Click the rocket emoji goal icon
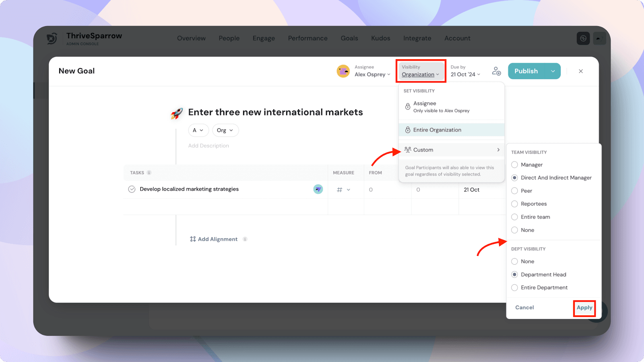The image size is (644, 362). 177,113
